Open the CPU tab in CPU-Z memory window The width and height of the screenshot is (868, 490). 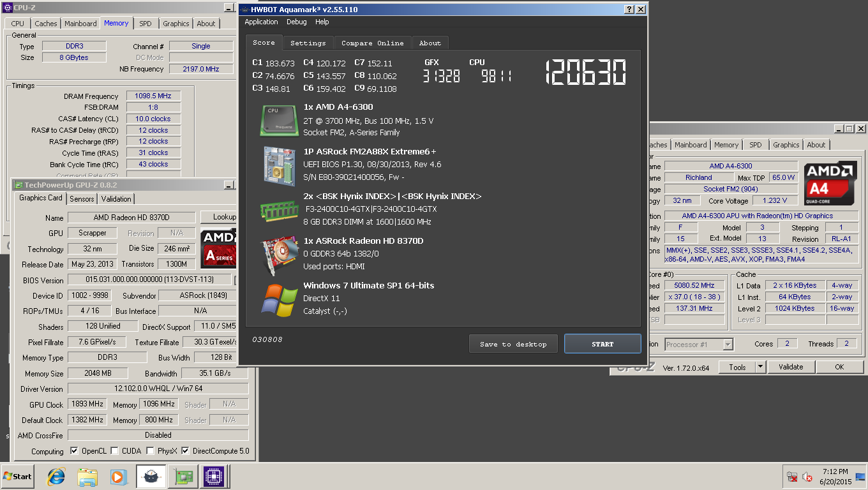[x=17, y=24]
